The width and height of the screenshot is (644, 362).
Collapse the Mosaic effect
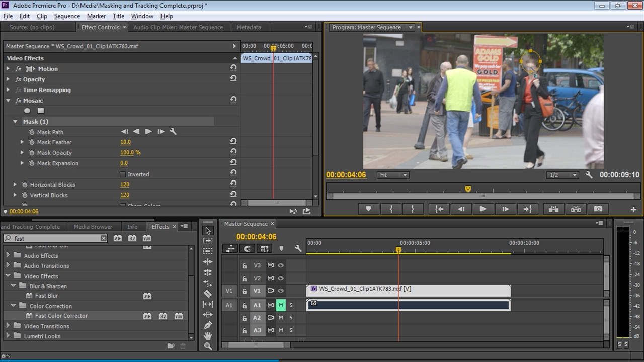tap(8, 101)
